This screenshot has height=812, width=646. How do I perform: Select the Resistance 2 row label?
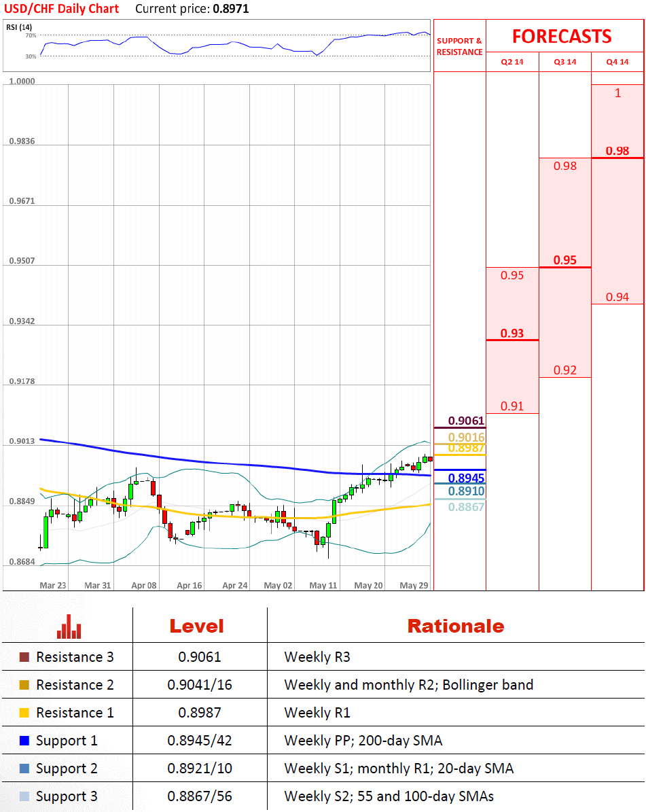click(x=75, y=685)
